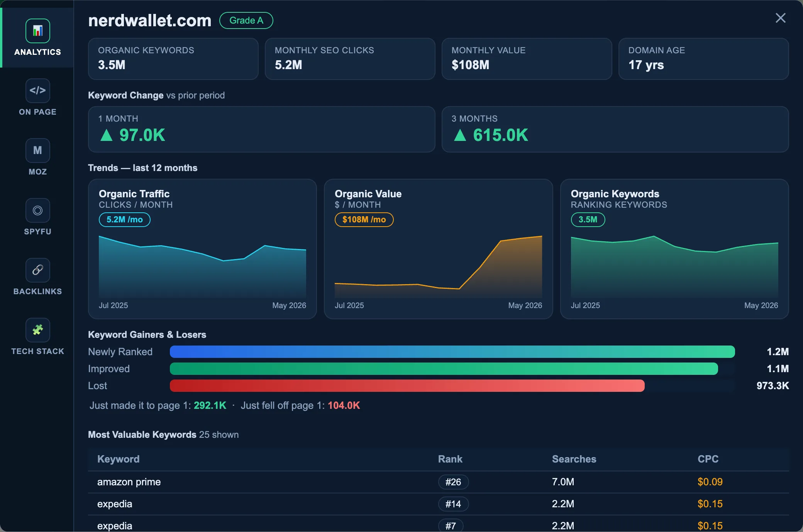
Task: Click the Keyword column header
Action: [119, 459]
